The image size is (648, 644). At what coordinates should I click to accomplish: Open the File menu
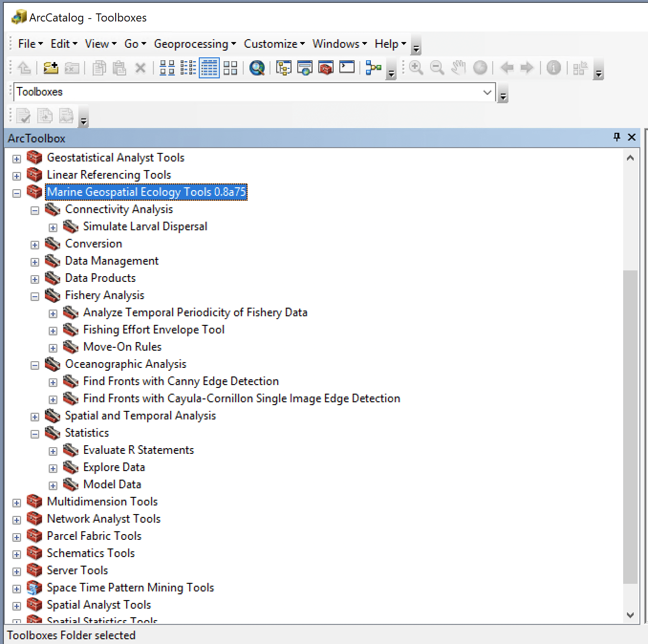30,44
